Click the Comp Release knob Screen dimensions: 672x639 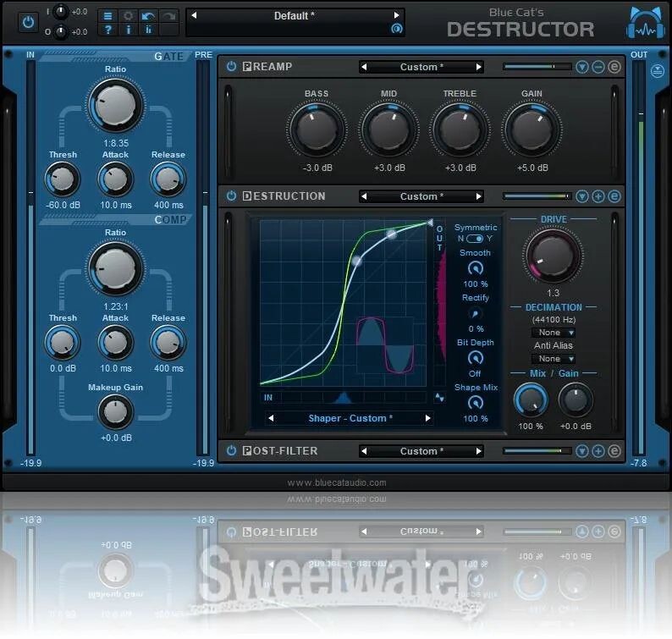tap(168, 343)
